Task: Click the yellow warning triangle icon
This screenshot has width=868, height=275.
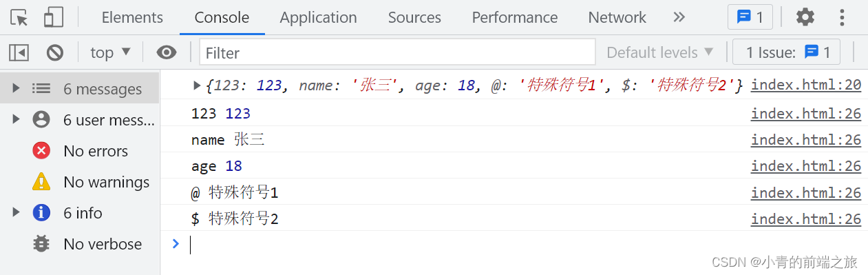Action: (41, 181)
